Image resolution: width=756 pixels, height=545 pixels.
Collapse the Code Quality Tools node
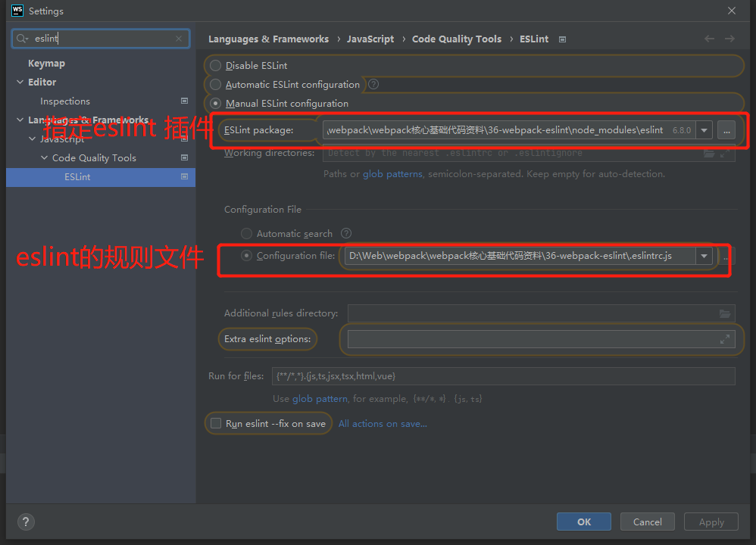tap(45, 157)
